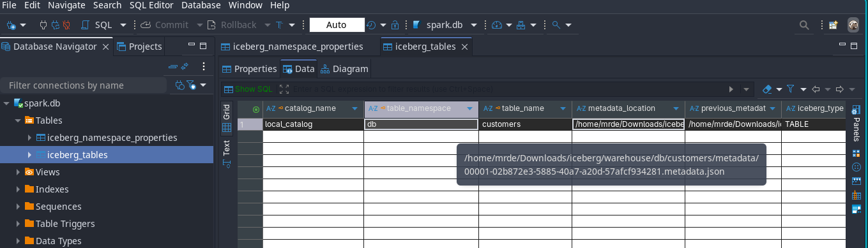Click the Reconnect (invalidate) plug icon
The width and height of the screenshot is (868, 248).
[55, 26]
